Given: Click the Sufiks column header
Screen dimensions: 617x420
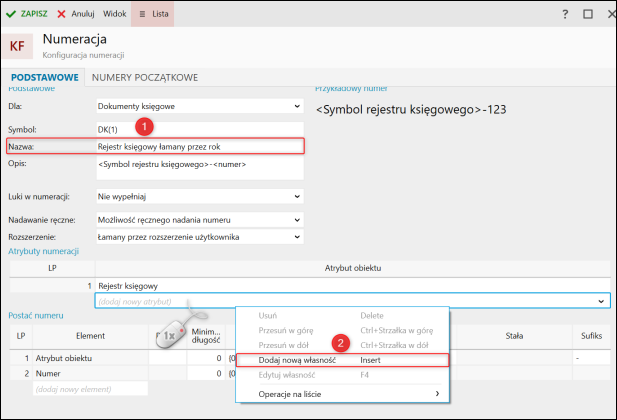Looking at the screenshot, I should click(x=591, y=336).
